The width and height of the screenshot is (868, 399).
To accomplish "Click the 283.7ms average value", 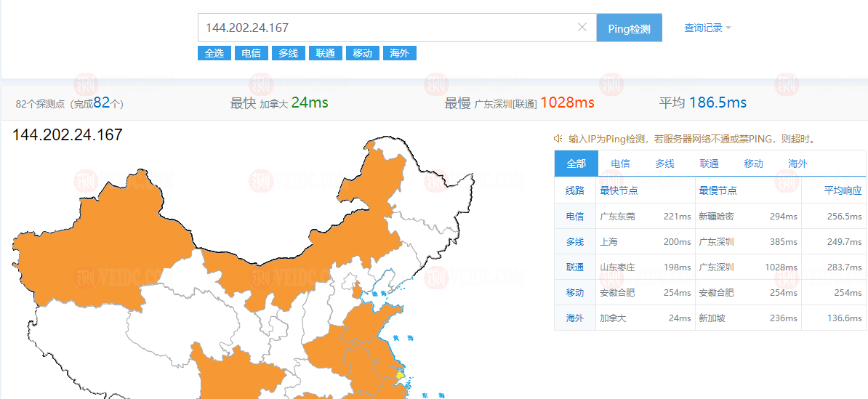I will pos(845,267).
